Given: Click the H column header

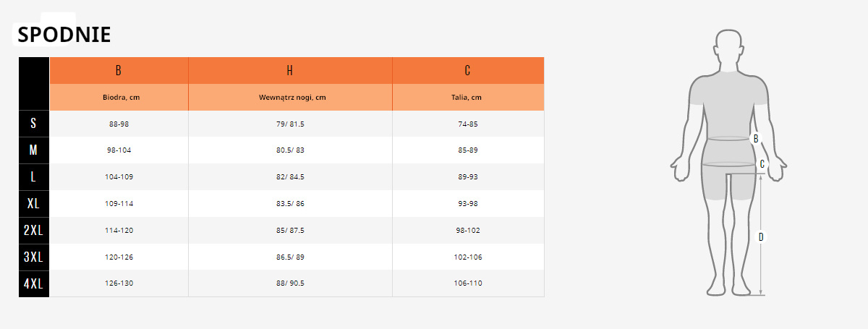Looking at the screenshot, I should 290,70.
